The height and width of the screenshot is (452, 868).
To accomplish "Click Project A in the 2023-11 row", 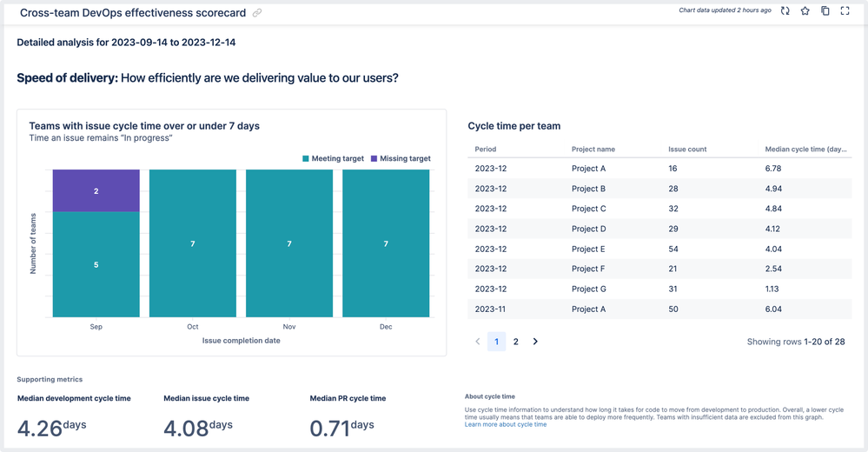I will click(588, 309).
